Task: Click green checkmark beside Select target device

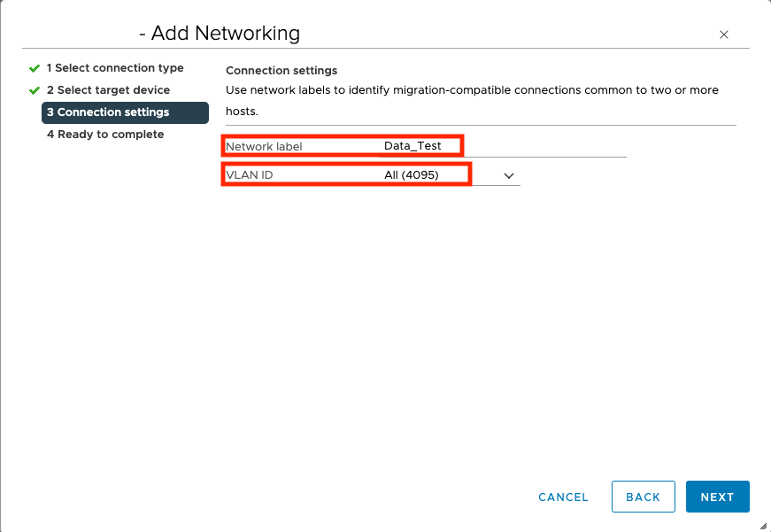Action: point(35,90)
